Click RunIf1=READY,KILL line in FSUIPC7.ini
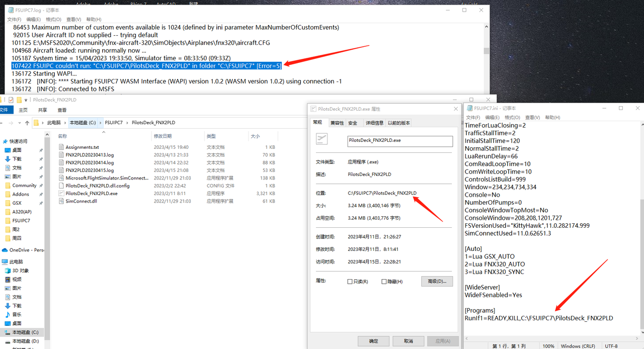Viewport: 644px width, 349px height. pyautogui.click(x=539, y=318)
